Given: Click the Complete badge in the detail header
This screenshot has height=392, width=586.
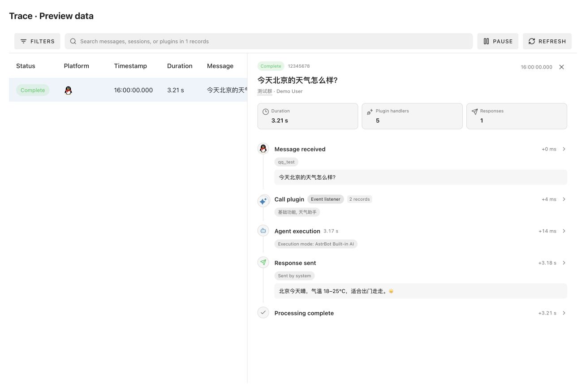Looking at the screenshot, I should 271,66.
